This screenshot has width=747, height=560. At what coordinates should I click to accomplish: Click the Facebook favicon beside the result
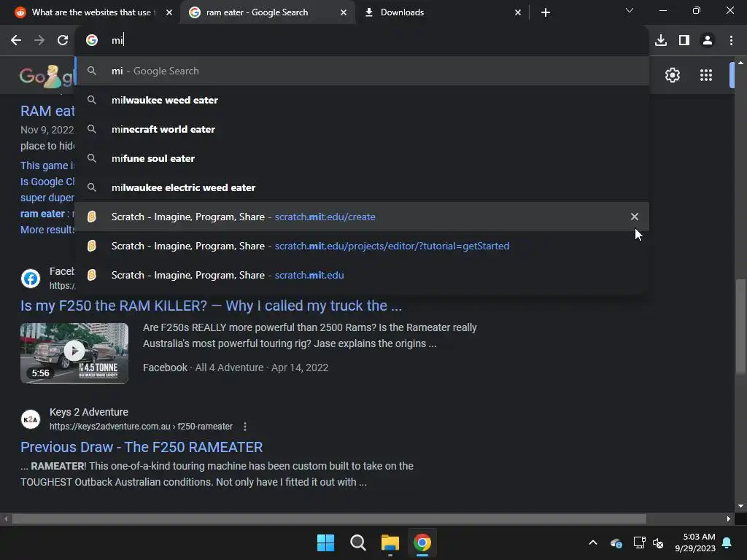[31, 279]
